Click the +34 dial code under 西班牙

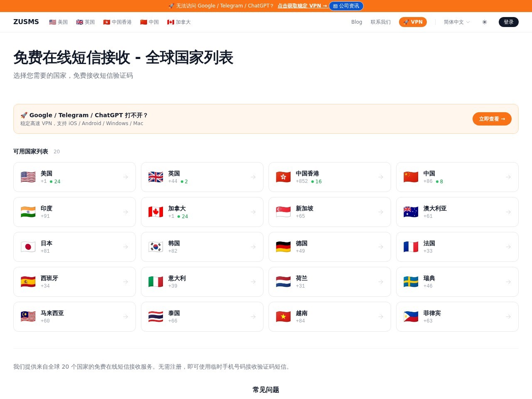45,286
